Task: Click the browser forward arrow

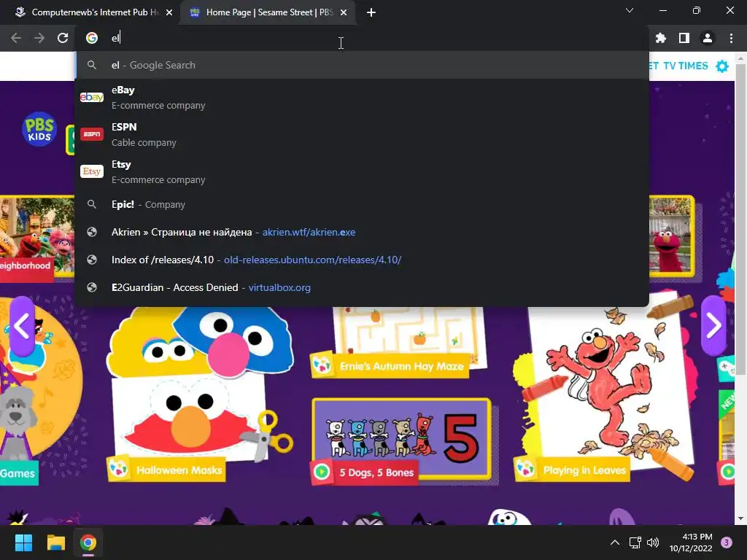Action: coord(39,38)
